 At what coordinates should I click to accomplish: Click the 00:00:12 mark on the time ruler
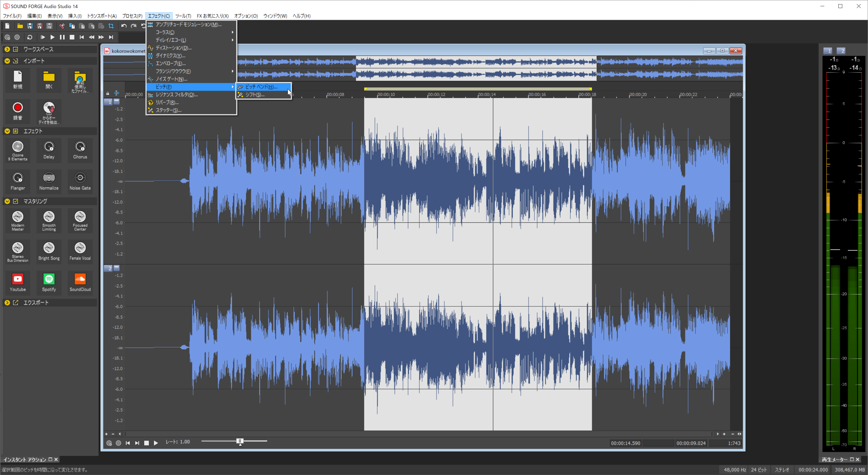(436, 95)
